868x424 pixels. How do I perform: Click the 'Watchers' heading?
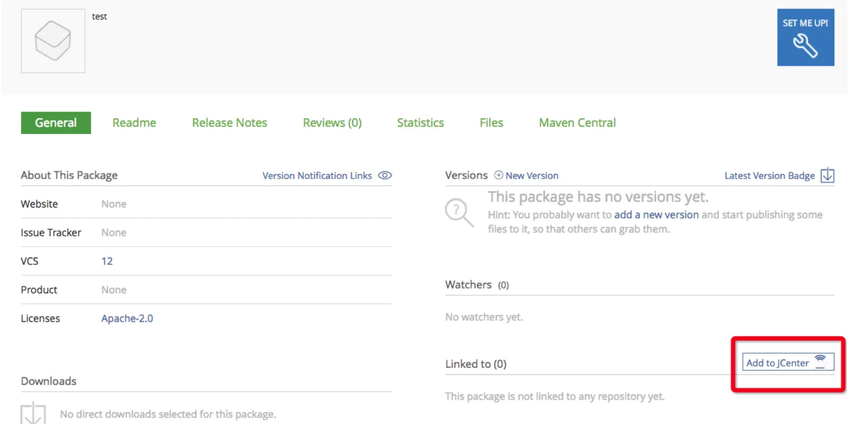point(468,285)
